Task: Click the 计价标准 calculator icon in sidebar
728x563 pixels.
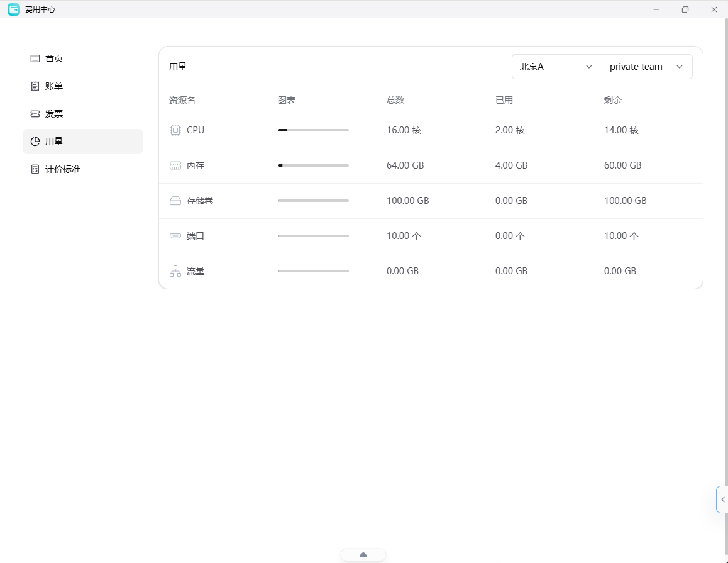Action: pos(35,169)
